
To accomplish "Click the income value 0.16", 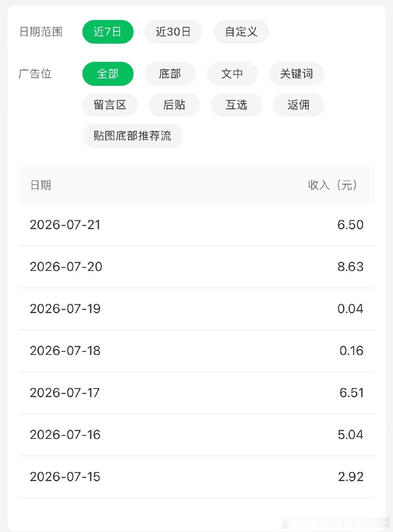I will 352,351.
